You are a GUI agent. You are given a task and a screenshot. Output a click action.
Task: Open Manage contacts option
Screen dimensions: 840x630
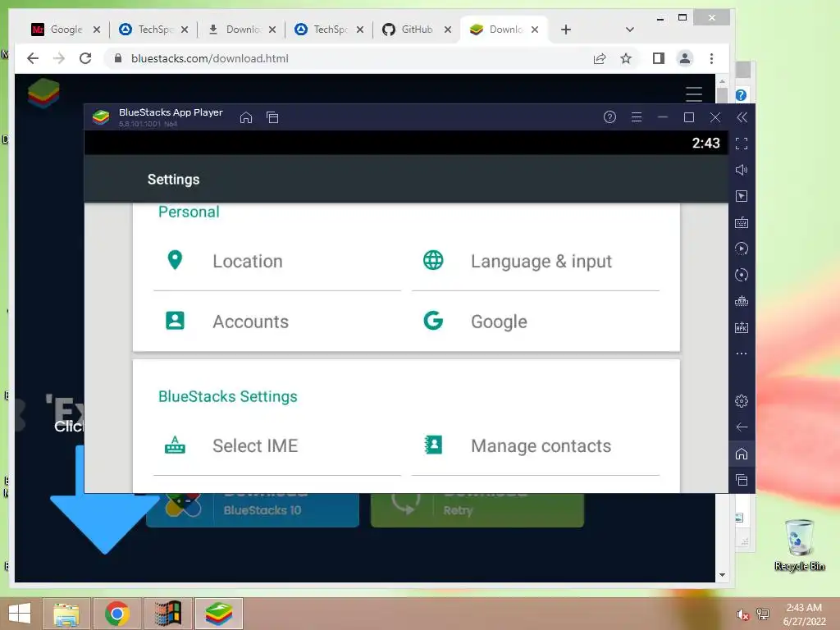pyautogui.click(x=535, y=445)
